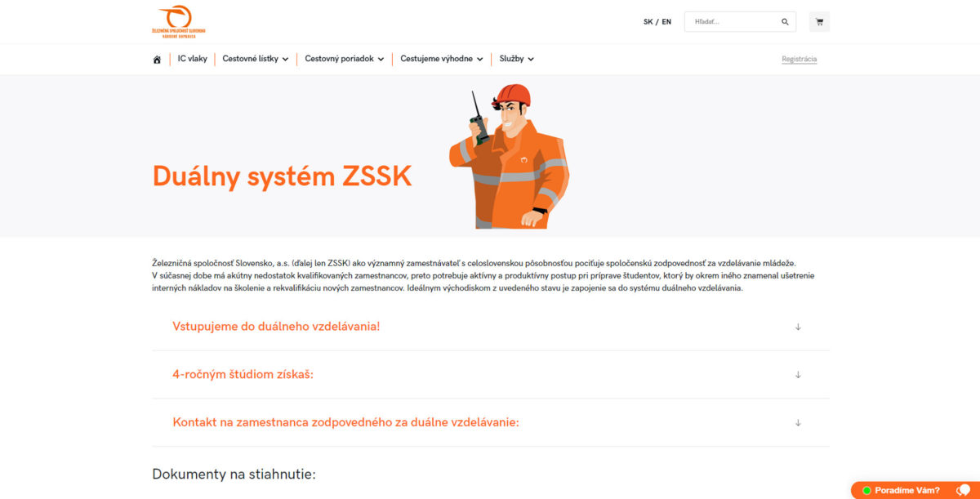
Task: Open IC vlaky menu item
Action: coord(193,59)
